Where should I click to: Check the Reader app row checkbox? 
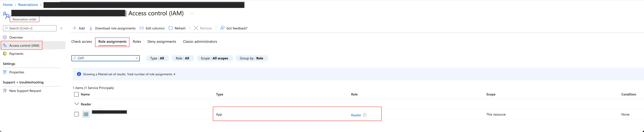point(77,114)
